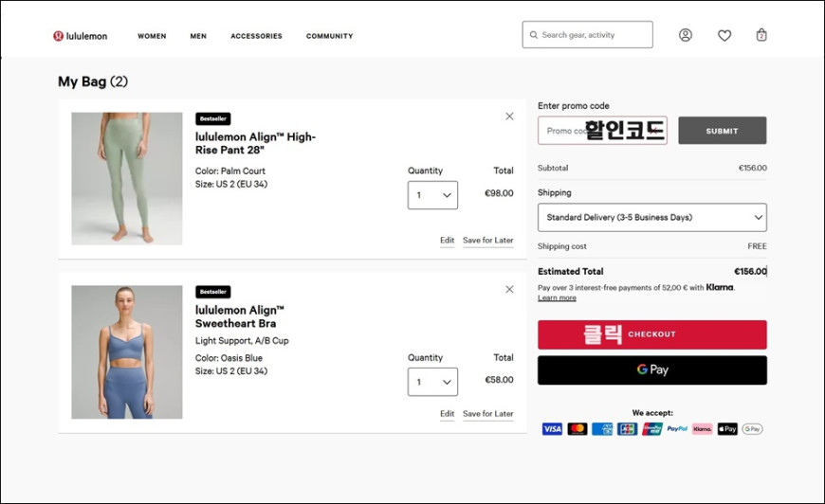825x504 pixels.
Task: Click the shipping cost FREE value
Action: (x=757, y=246)
